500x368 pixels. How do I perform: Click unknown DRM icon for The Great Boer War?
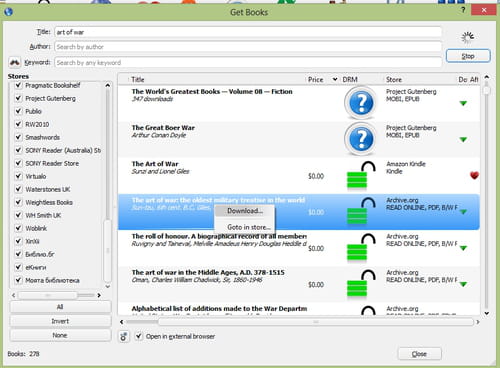(361, 139)
